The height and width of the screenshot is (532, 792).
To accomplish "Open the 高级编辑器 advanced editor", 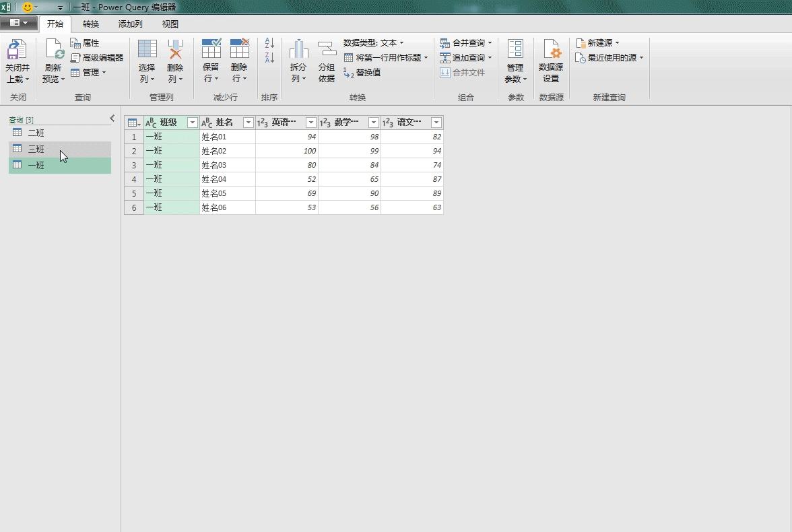I will pyautogui.click(x=97, y=58).
